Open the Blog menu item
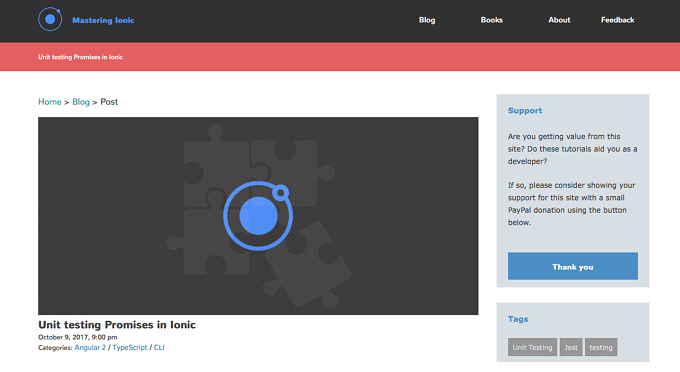The height and width of the screenshot is (372, 680). click(427, 20)
